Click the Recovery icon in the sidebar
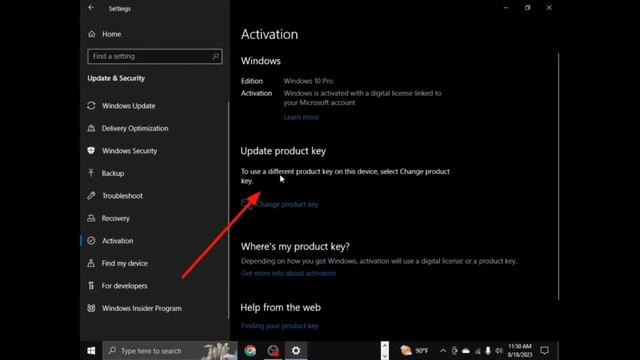Viewport: 640px width, 360px height. pos(91,218)
